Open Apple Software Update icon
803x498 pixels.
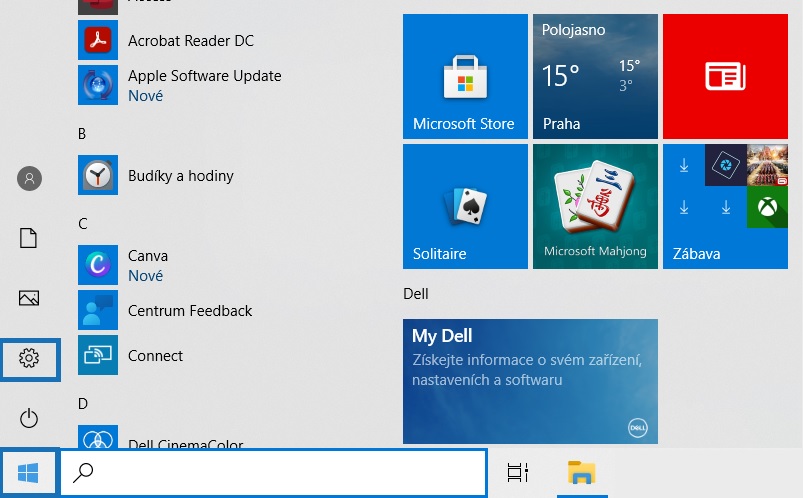point(98,85)
